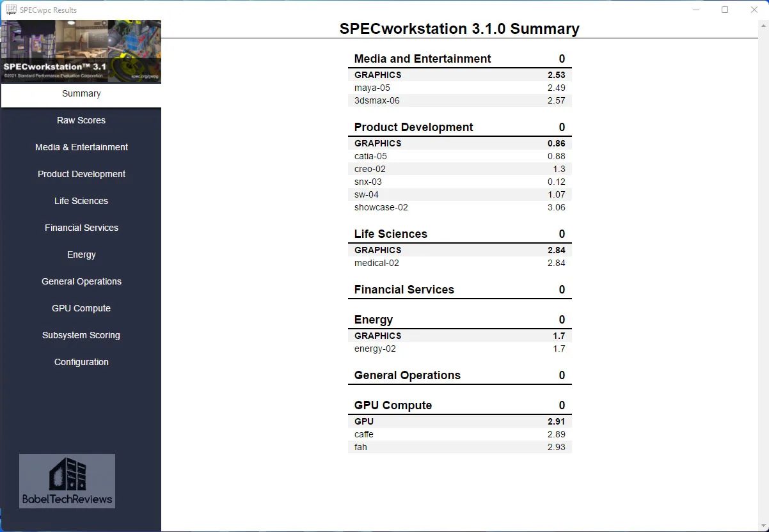Image resolution: width=769 pixels, height=532 pixels.
Task: Select the snx-03 result row
Action: [460, 182]
